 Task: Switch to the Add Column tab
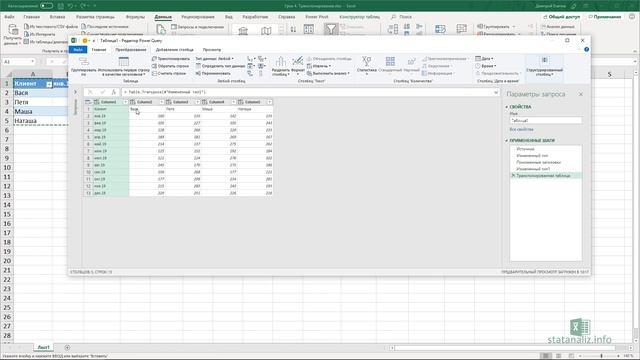175,50
